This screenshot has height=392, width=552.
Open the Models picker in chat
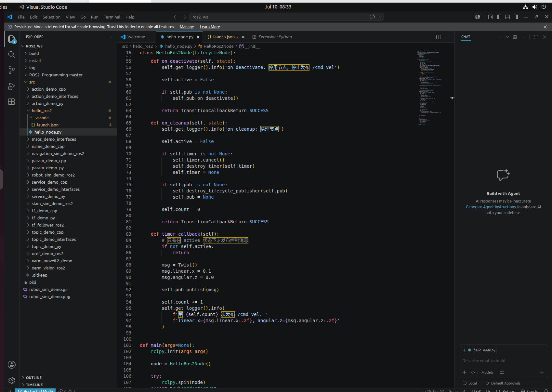click(487, 372)
